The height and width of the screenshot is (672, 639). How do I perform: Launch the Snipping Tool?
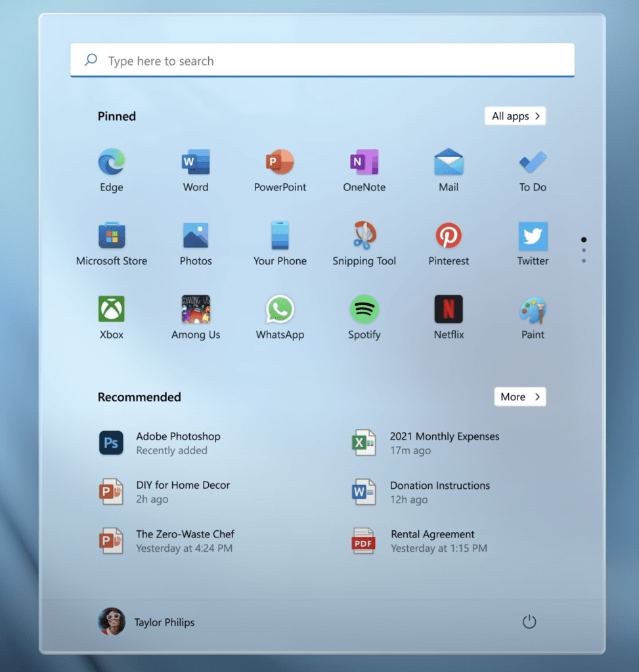point(364,236)
